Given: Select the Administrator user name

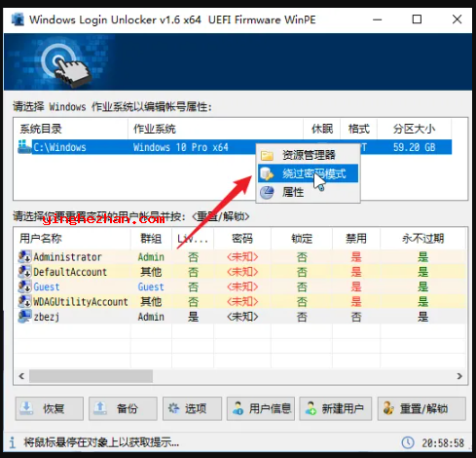Looking at the screenshot, I should pos(67,257).
